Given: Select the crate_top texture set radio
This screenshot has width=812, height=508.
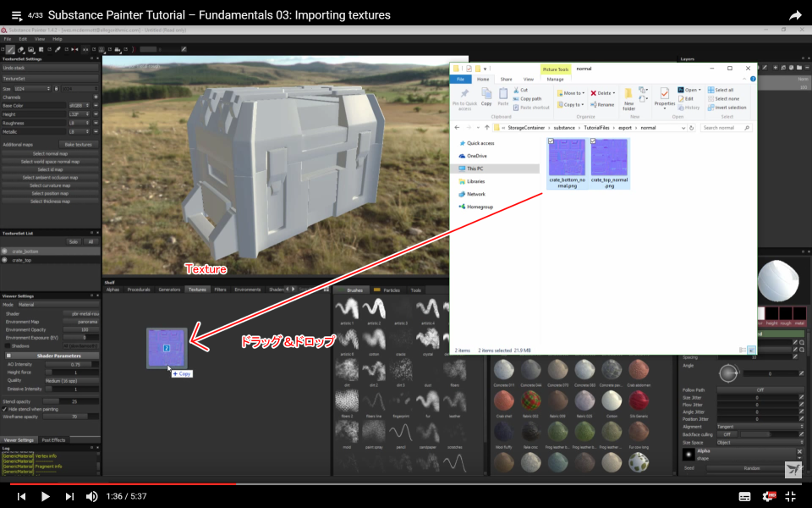Looking at the screenshot, I should (x=5, y=260).
